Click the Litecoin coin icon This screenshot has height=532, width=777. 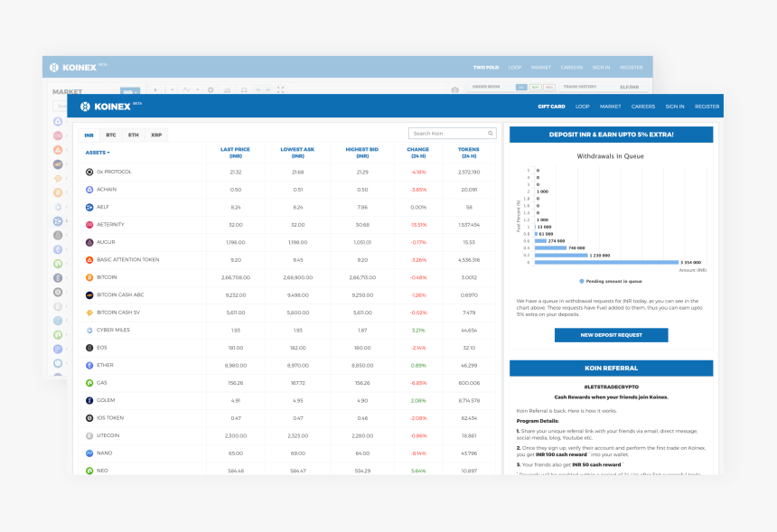click(x=89, y=435)
